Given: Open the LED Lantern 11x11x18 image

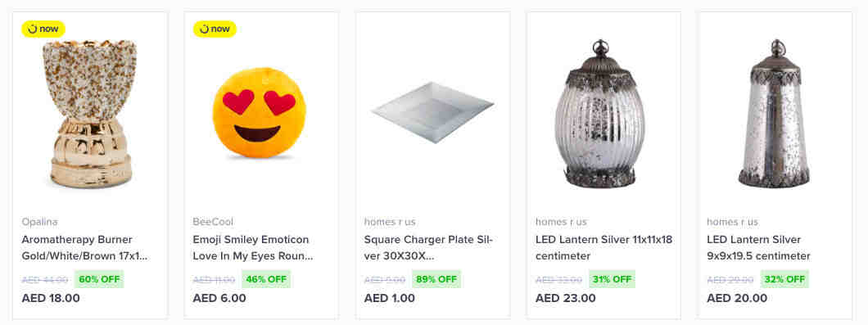Looking at the screenshot, I should [x=600, y=114].
